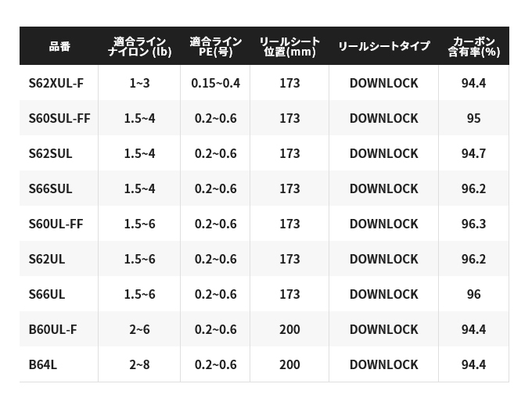Screen dimensions: 532x409
Task: Click the 適合ライン ナイロン (lb) header
Action: (139, 46)
